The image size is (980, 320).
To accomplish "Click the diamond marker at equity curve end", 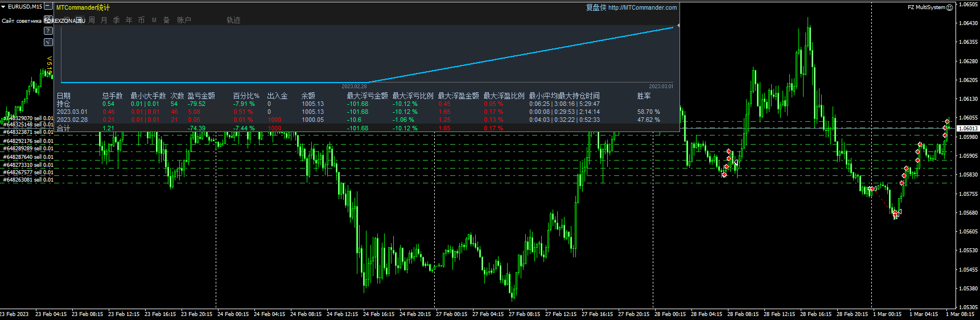I will [x=678, y=26].
